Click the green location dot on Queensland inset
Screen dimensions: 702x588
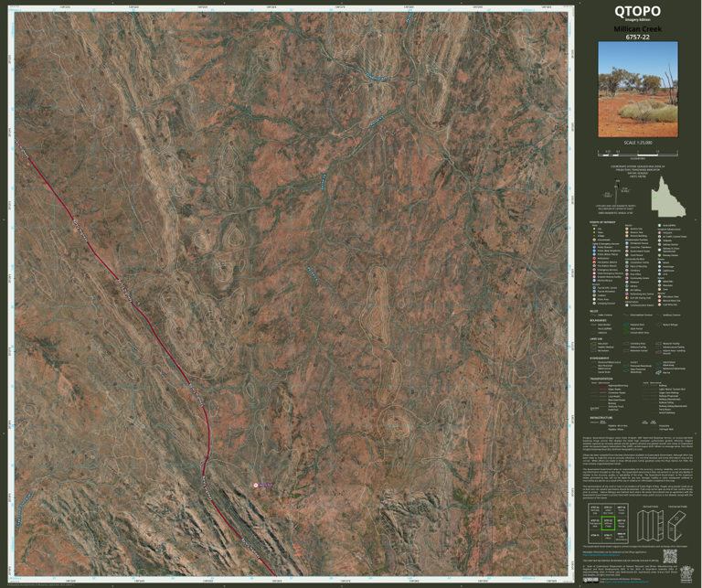(x=654, y=198)
